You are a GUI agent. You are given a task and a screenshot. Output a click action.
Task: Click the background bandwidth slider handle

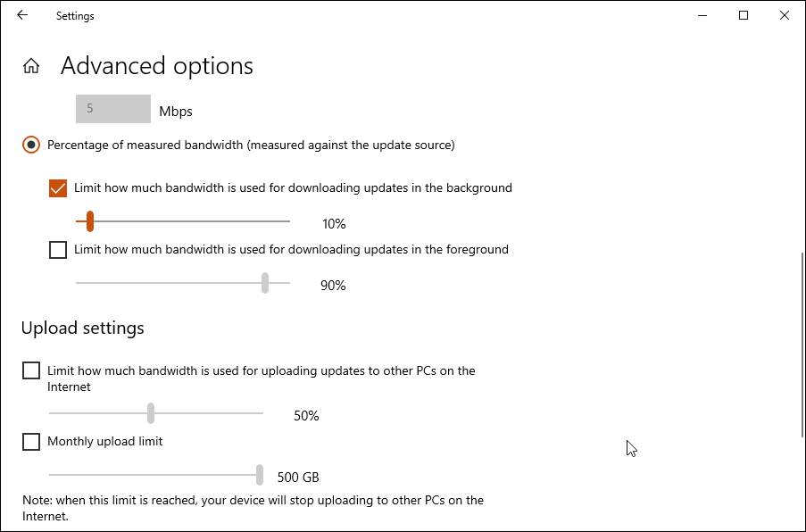[89, 221]
